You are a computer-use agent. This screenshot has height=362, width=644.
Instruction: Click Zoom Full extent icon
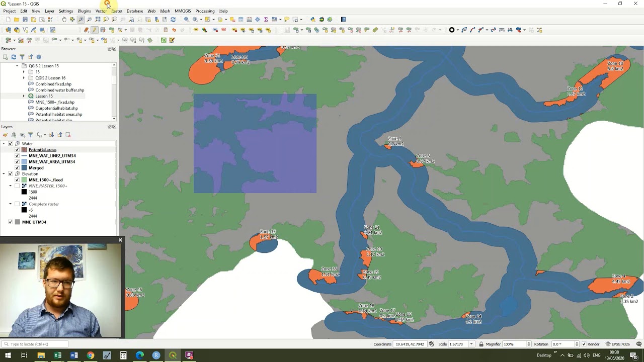[x=98, y=20]
